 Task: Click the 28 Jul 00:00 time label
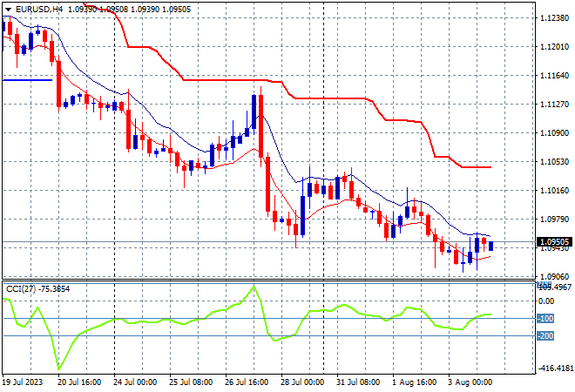pyautogui.click(x=302, y=382)
